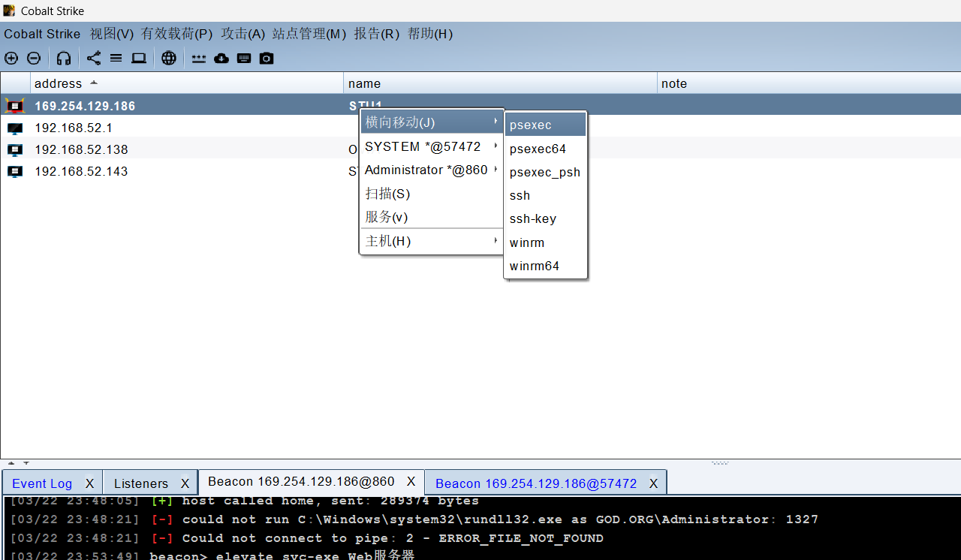This screenshot has height=560, width=961.
Task: Open the 站点管理(M) menu
Action: [x=309, y=34]
